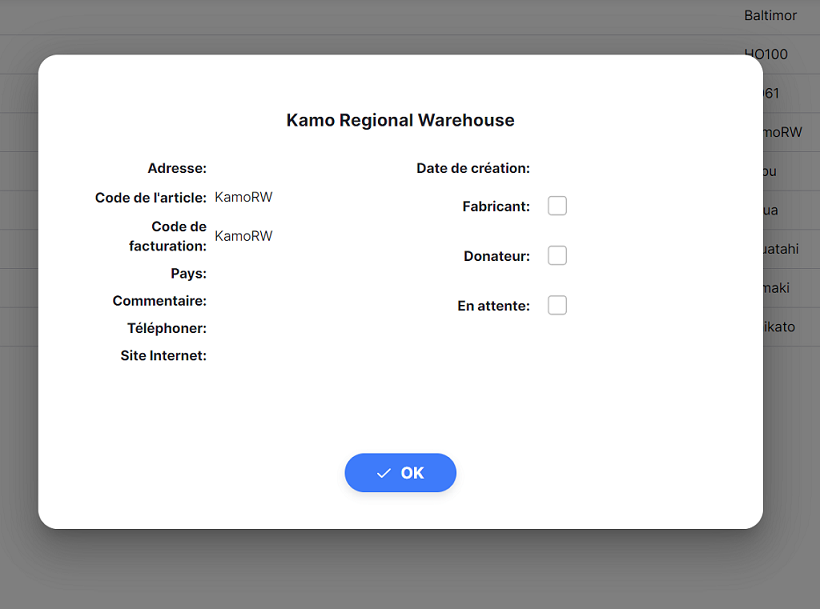Tick the Fabricant checkbox
The height and width of the screenshot is (609, 820).
[x=557, y=206]
